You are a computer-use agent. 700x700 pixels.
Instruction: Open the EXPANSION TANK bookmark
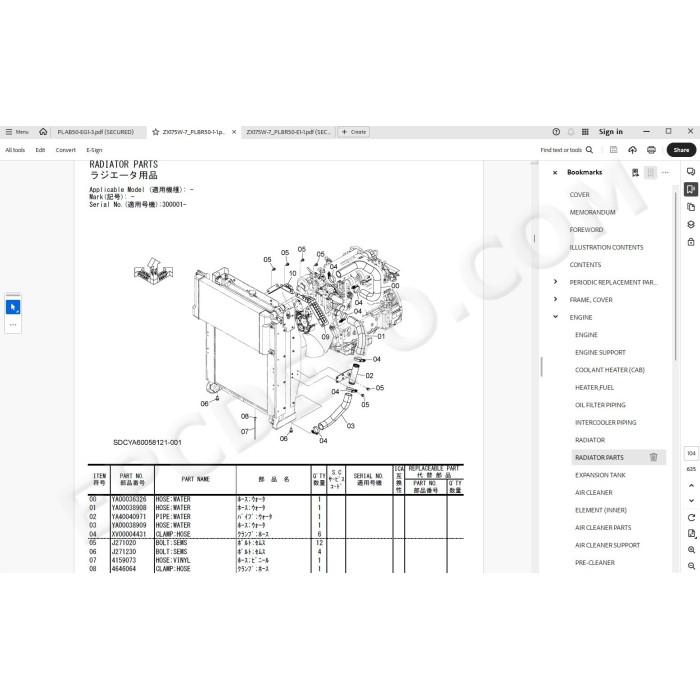[x=600, y=475]
